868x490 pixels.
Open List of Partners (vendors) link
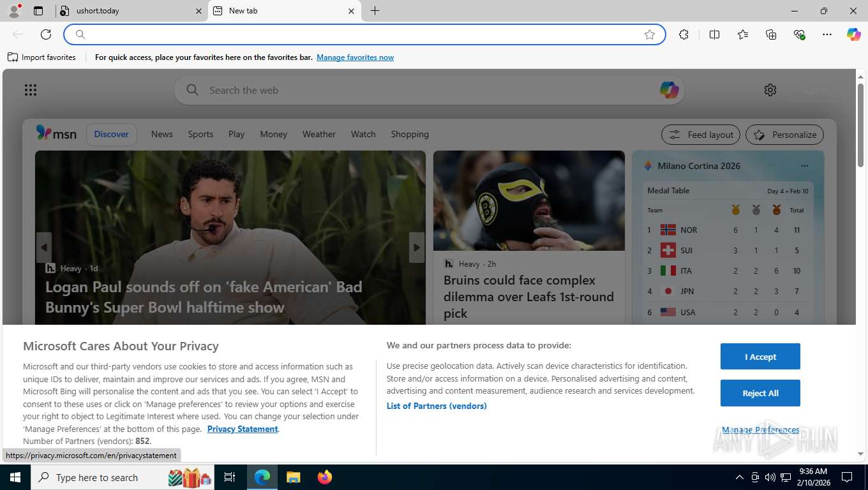(437, 406)
